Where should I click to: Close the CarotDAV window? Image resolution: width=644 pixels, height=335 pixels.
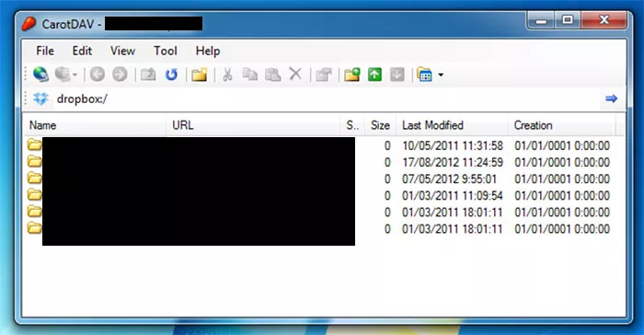click(x=604, y=20)
